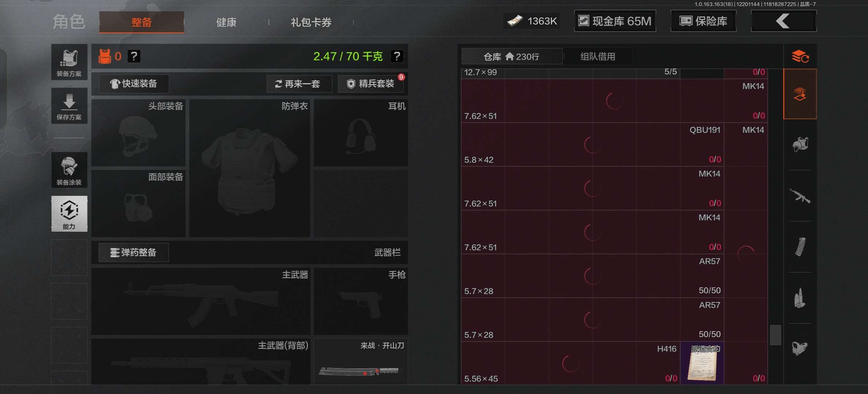
Task: Click the 再来一套 button
Action: point(299,84)
